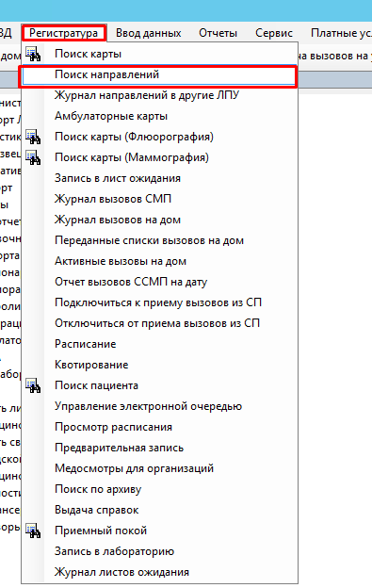This screenshot has width=372, height=588.
Task: Open the Регистратура menu
Action: [x=64, y=33]
